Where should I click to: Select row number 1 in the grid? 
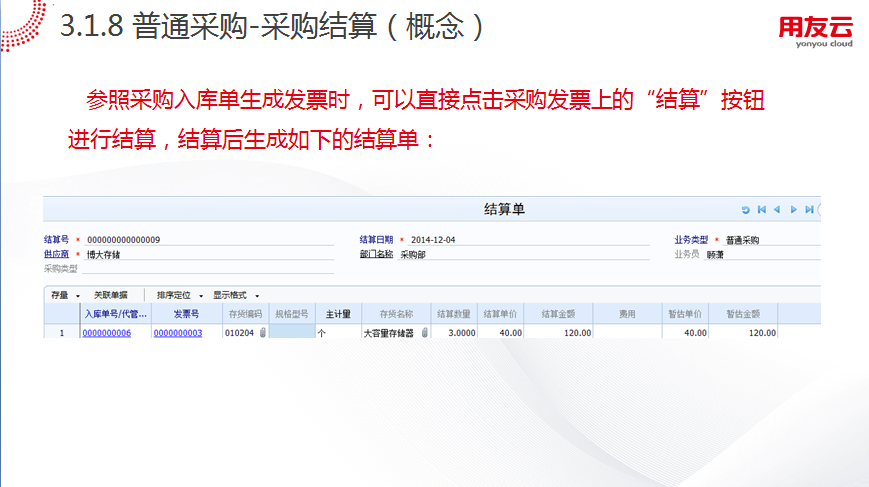[x=62, y=332]
